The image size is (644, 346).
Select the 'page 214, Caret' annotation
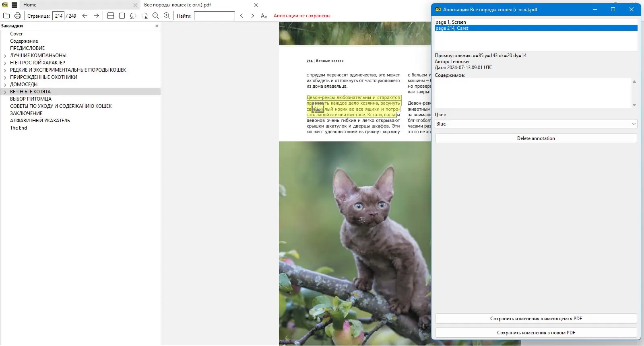[x=536, y=28]
